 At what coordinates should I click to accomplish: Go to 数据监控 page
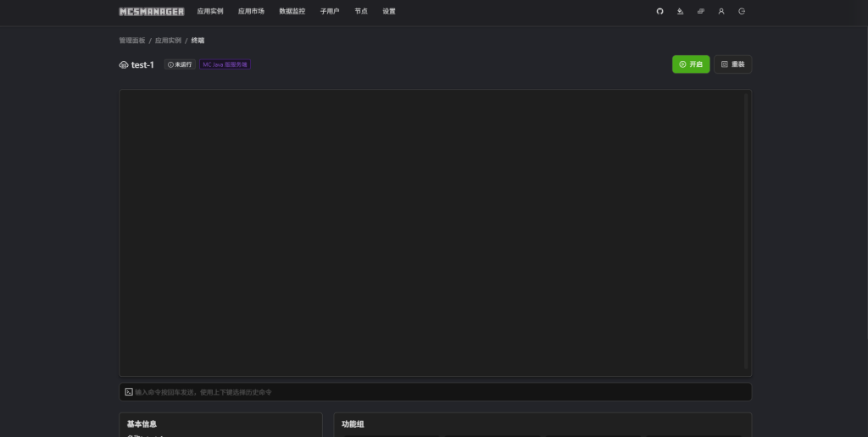pyautogui.click(x=292, y=12)
